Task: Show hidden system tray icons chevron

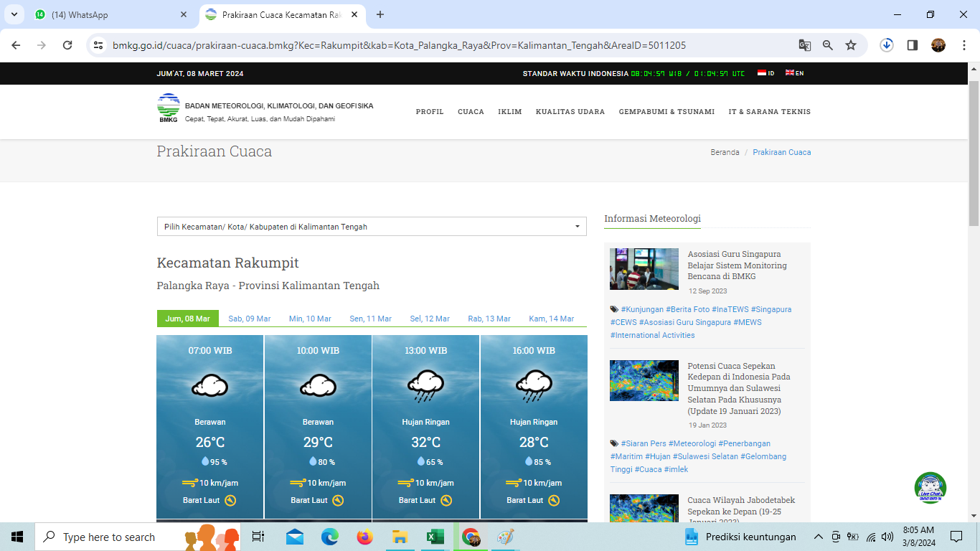Action: tap(818, 537)
